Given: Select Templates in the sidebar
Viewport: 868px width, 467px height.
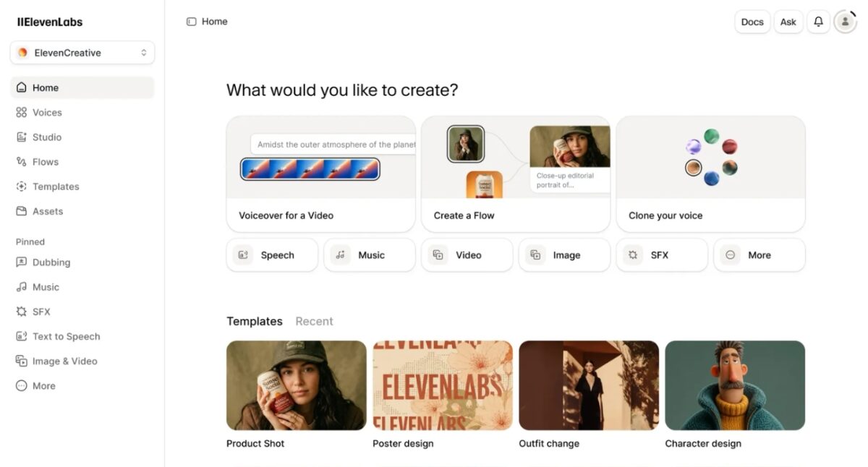Looking at the screenshot, I should pyautogui.click(x=82, y=186).
